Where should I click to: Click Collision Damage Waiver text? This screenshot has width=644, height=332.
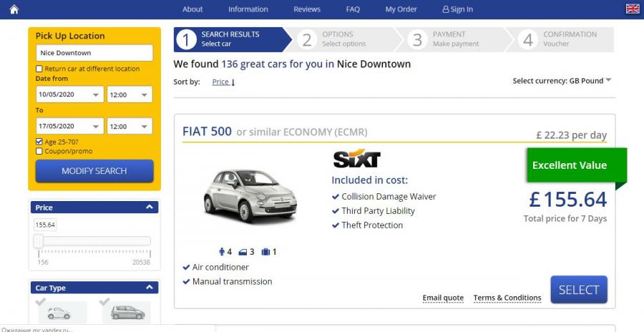[x=389, y=196]
